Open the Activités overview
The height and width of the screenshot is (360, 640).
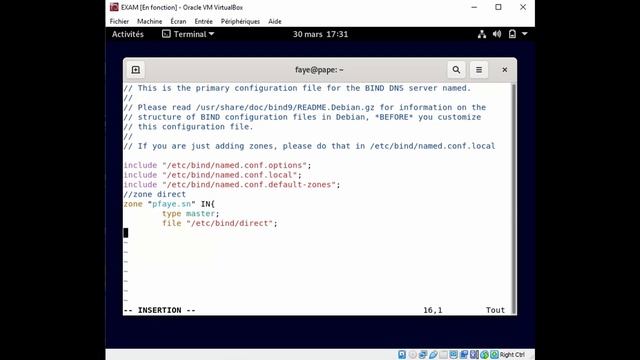[x=128, y=34]
